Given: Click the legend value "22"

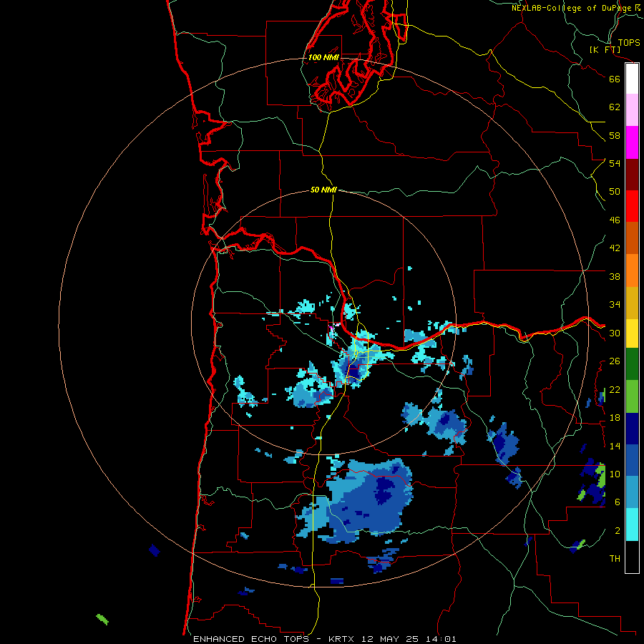Looking at the screenshot, I should tap(615, 389).
